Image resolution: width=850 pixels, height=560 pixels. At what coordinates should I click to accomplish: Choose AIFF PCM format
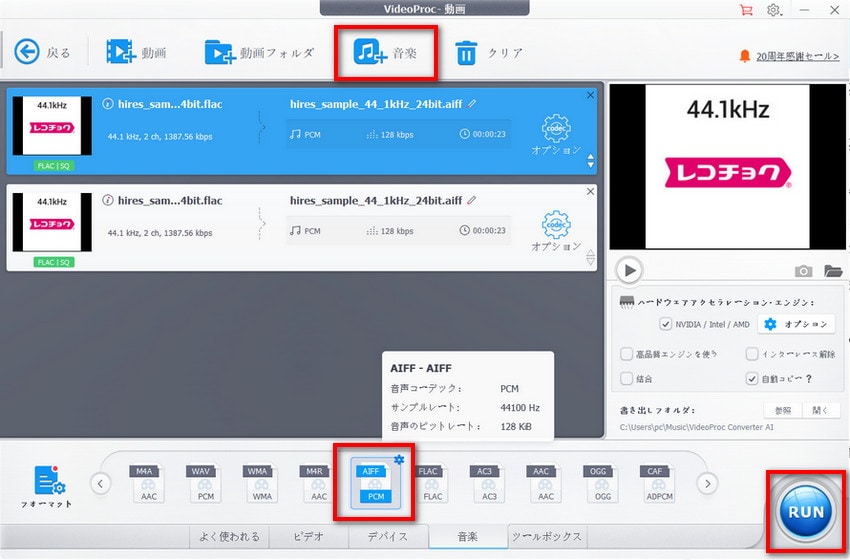point(375,484)
